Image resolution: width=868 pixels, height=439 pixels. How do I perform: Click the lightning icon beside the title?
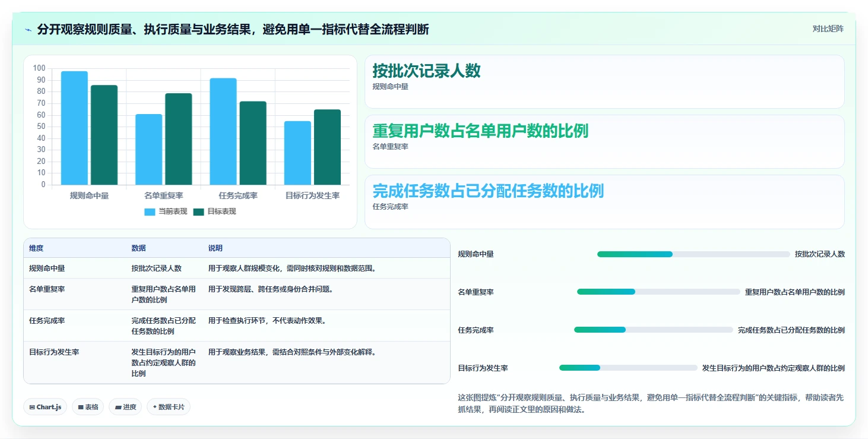(28, 29)
